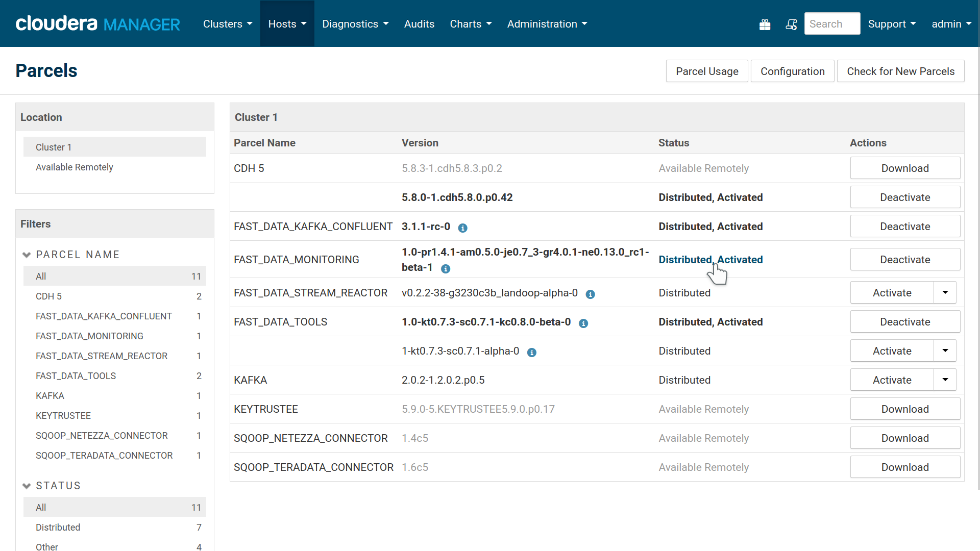The image size is (980, 551).
Task: Collapse the PARCEL NAME filter section
Action: point(70,255)
